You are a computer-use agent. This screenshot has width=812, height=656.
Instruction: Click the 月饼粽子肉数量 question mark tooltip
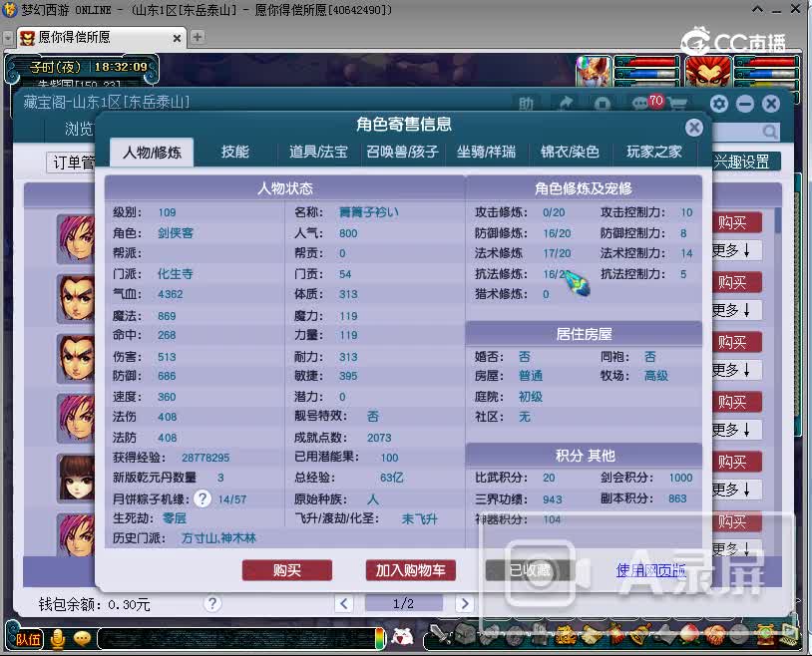(203, 497)
